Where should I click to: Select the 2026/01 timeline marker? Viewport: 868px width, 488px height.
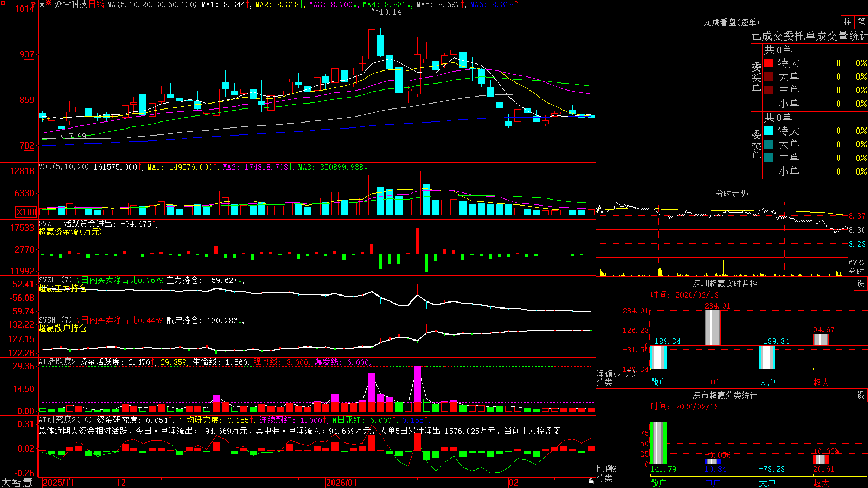[341, 483]
